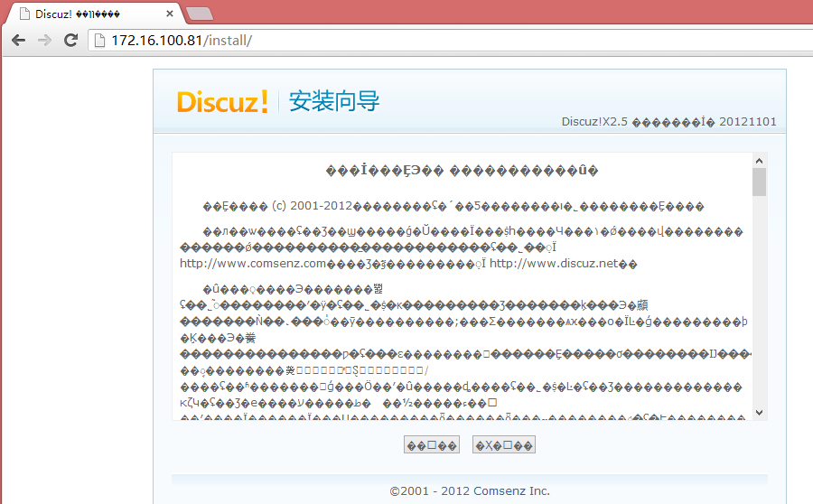Click the blue install wizard heading
This screenshot has width=813, height=504.
click(334, 101)
